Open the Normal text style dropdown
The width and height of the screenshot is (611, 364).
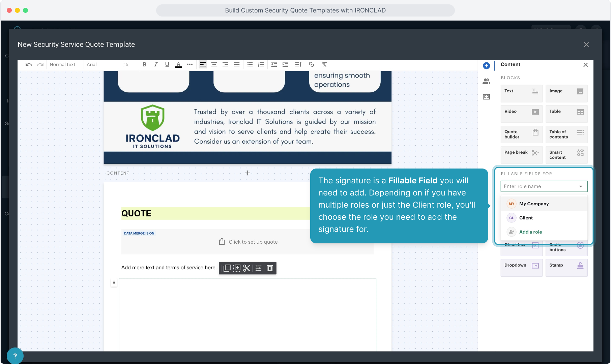point(63,64)
